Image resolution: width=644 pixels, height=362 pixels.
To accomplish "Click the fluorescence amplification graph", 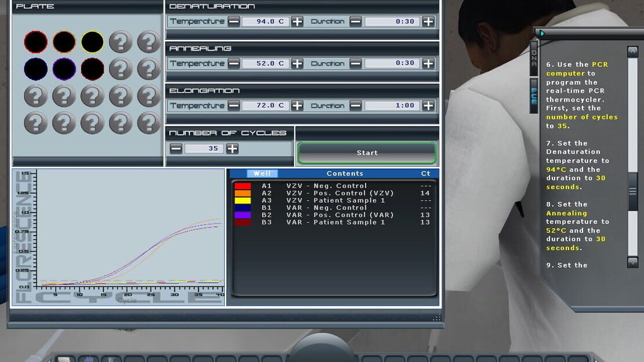I will [118, 237].
